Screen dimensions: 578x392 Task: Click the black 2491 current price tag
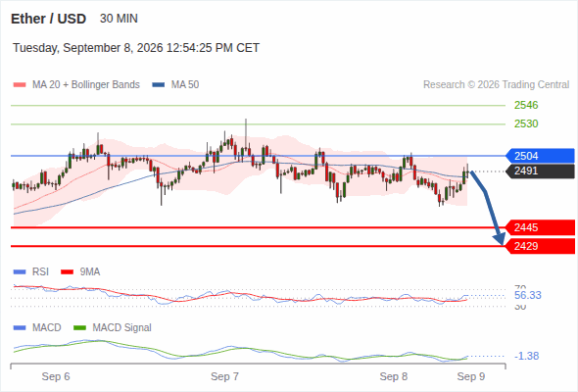(540, 171)
